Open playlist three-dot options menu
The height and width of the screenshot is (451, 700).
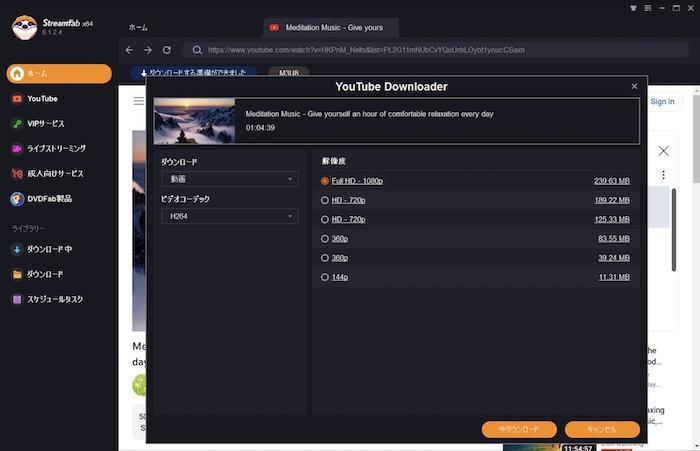coord(663,175)
